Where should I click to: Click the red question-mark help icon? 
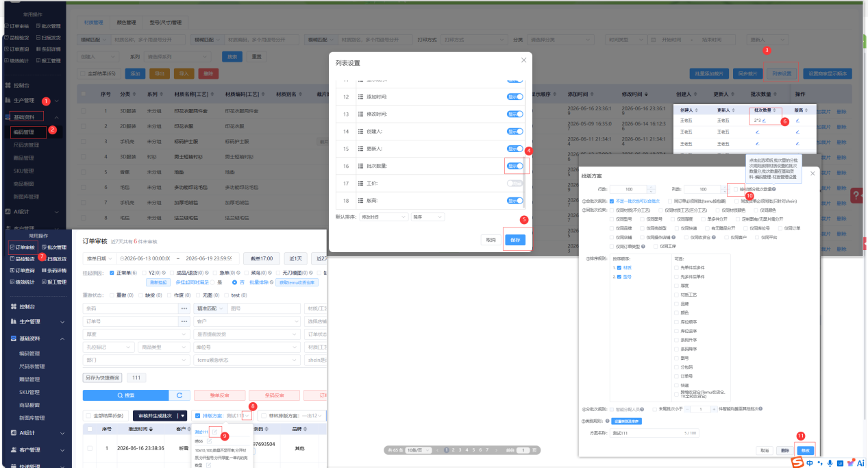point(858,196)
